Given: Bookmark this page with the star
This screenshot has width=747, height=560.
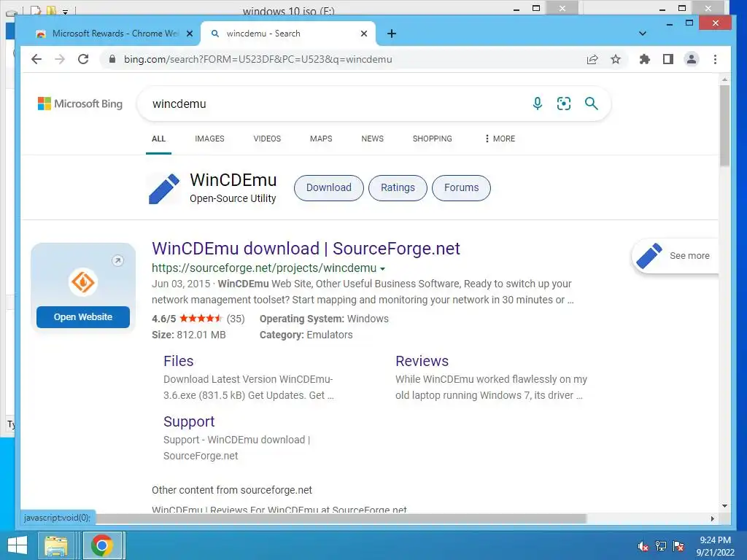Looking at the screenshot, I should point(616,59).
